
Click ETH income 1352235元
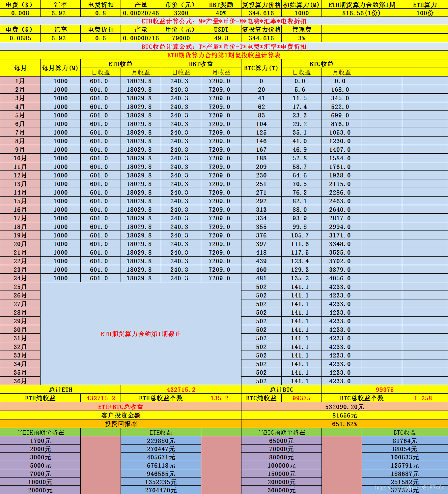(x=161, y=482)
